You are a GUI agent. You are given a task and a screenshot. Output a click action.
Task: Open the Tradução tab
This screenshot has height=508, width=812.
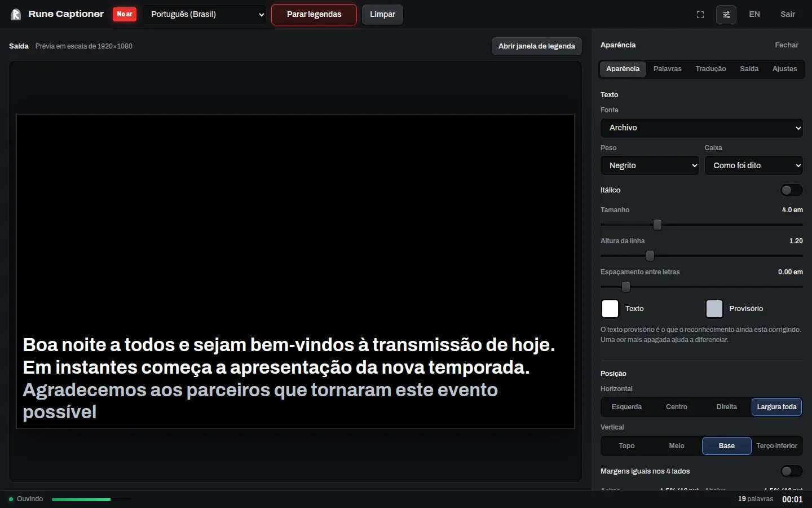[x=710, y=69]
